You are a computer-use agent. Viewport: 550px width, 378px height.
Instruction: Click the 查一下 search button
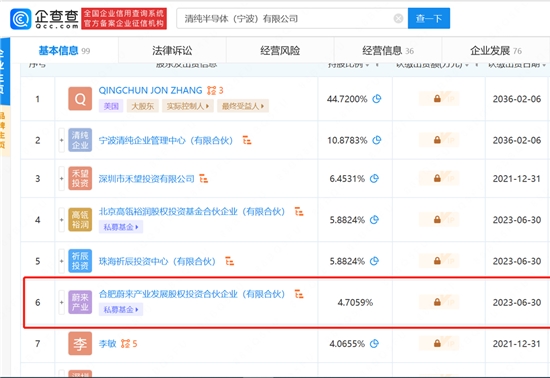[429, 18]
